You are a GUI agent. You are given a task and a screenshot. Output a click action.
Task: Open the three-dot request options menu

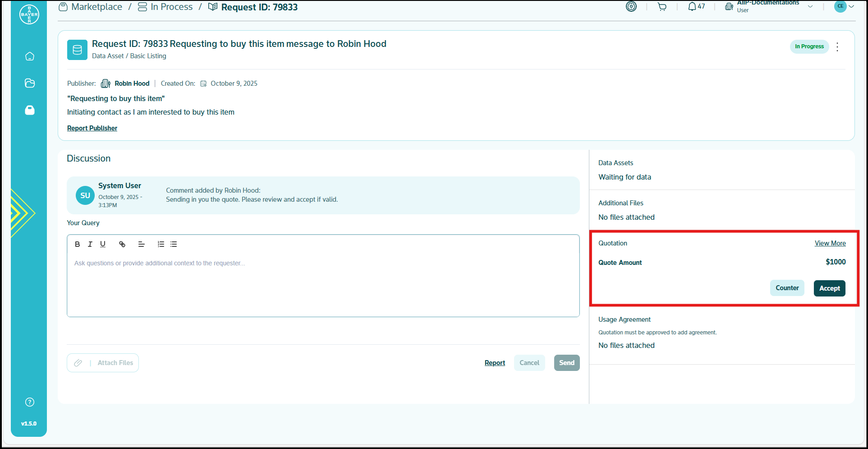coord(837,47)
